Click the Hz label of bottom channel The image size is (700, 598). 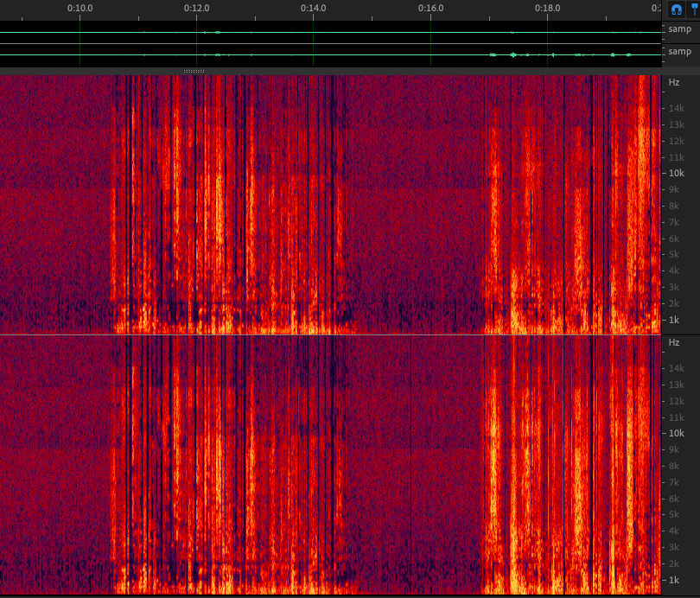coord(674,343)
